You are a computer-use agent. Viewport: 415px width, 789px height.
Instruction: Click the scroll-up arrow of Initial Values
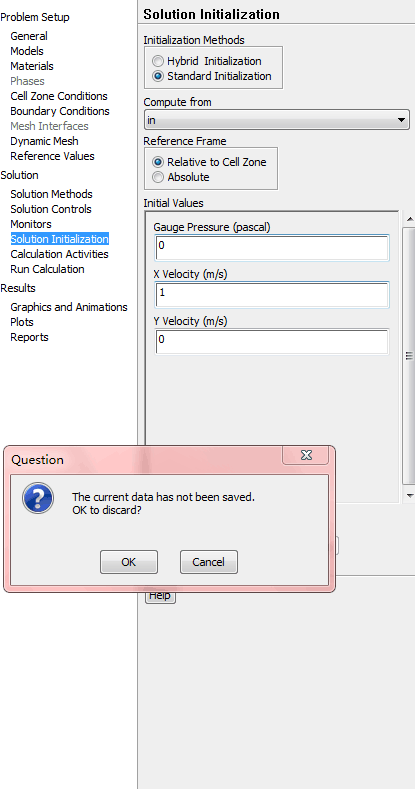point(409,219)
